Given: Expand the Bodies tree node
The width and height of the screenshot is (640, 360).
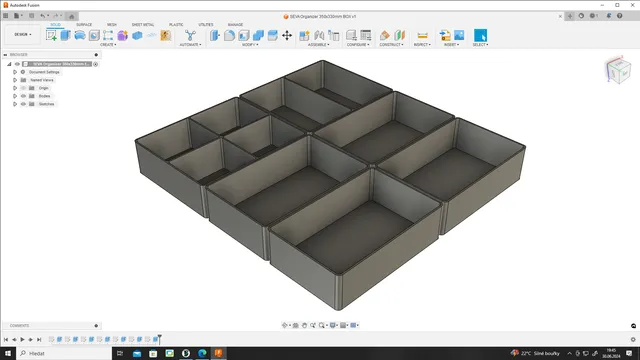Looking at the screenshot, I should (x=15, y=96).
